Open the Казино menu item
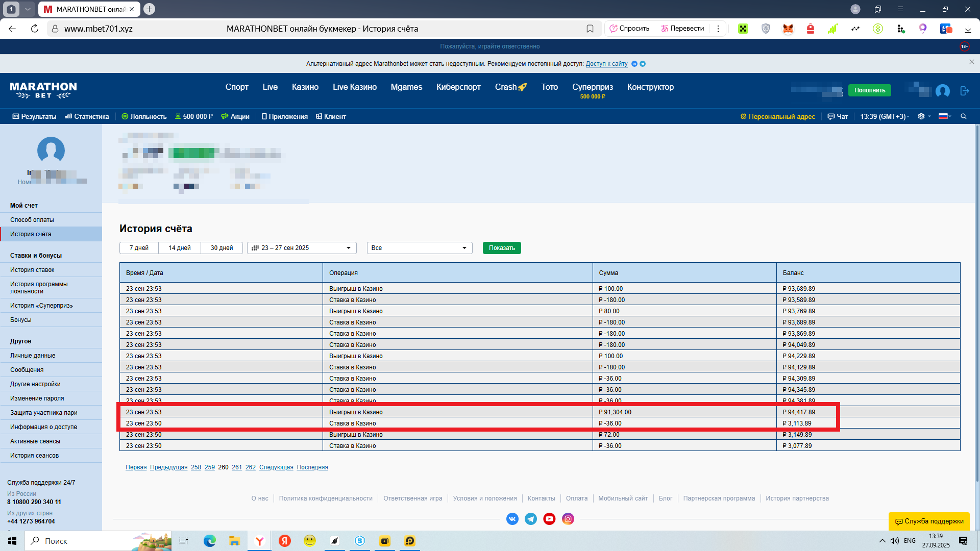The height and width of the screenshot is (551, 980). click(305, 87)
